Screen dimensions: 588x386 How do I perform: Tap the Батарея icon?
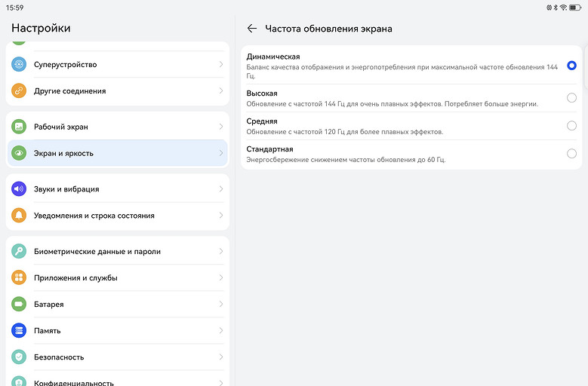pyautogui.click(x=19, y=305)
